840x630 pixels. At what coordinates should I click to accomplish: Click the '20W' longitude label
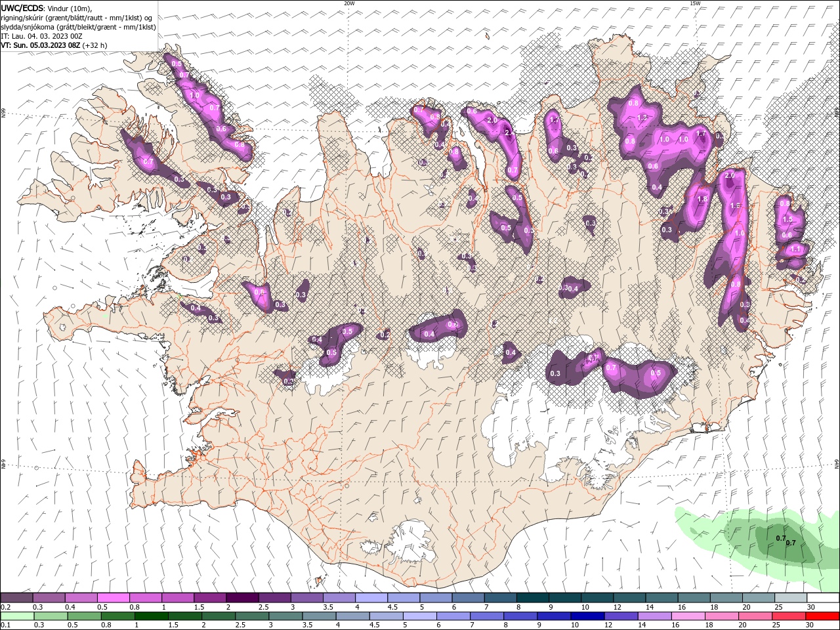coord(349,3)
